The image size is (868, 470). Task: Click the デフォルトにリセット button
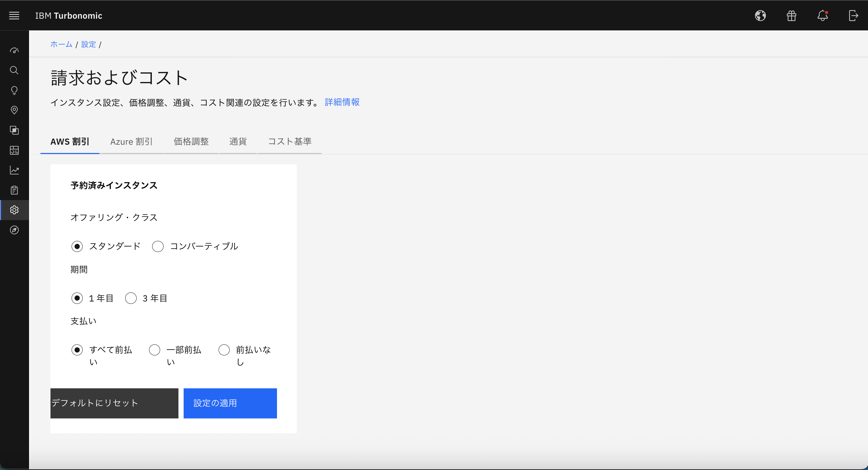(x=114, y=403)
